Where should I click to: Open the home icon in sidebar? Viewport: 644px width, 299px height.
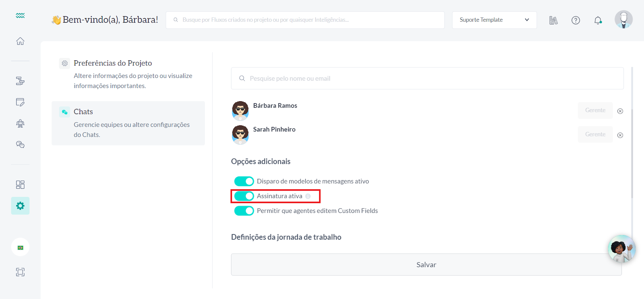20,41
